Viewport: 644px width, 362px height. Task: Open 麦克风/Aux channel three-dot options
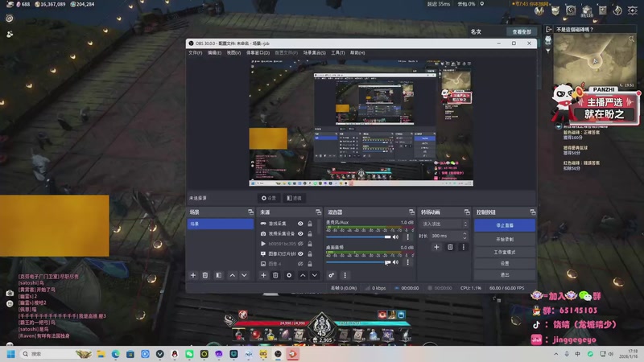pos(408,237)
